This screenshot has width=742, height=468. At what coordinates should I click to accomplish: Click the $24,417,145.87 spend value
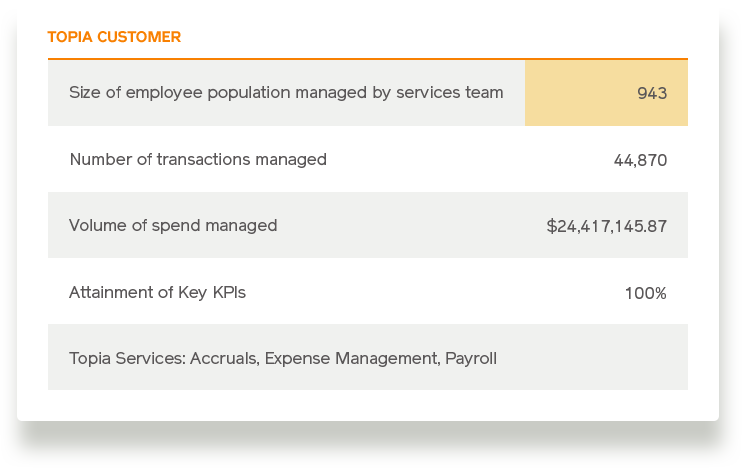[607, 226]
